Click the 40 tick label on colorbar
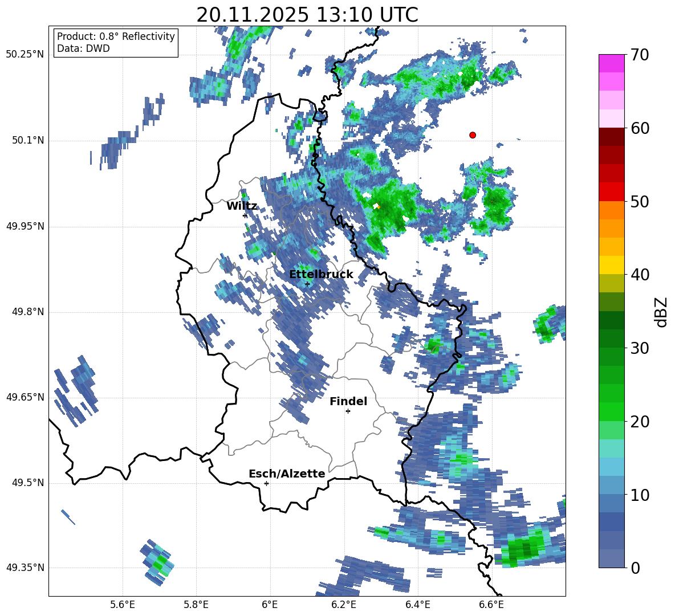 (x=640, y=275)
